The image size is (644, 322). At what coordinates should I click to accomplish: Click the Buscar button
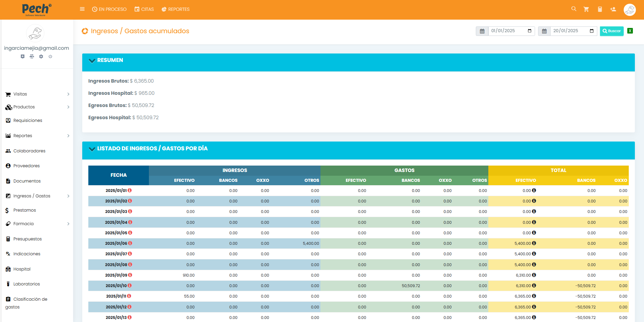(x=612, y=31)
